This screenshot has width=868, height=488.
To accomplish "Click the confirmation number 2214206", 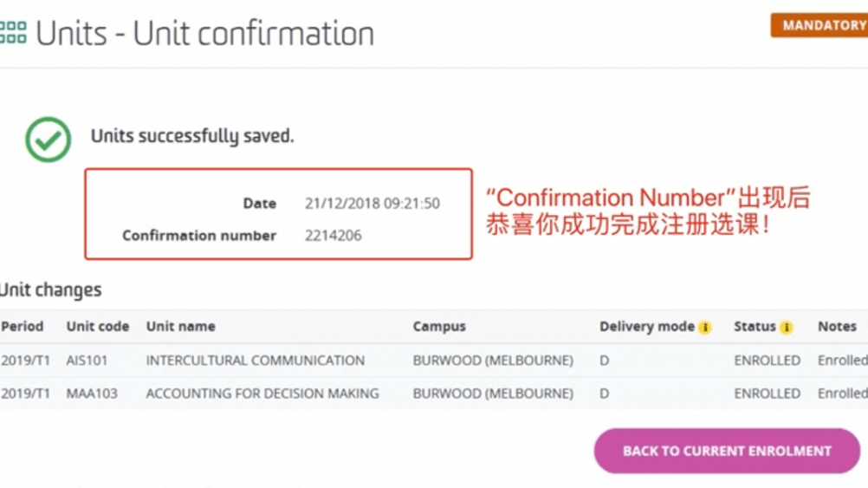I will [333, 235].
